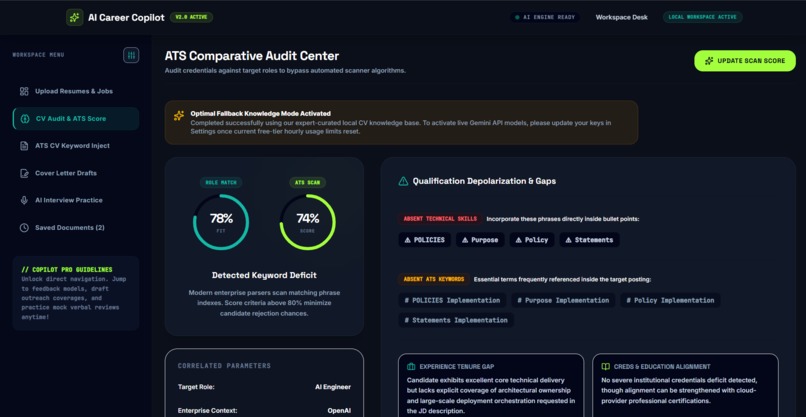The height and width of the screenshot is (417, 806).
Task: Click the warning triangle beside Qualification Depolarization
Action: [404, 181]
